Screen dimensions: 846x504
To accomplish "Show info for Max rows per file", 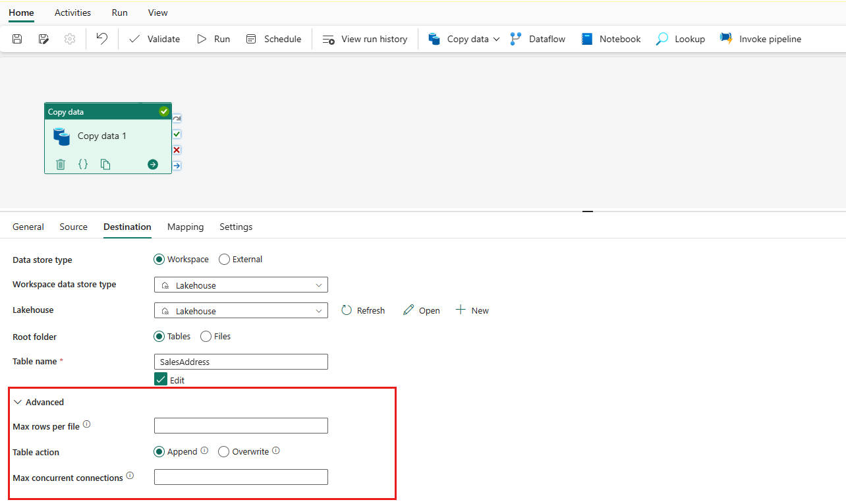I will pyautogui.click(x=86, y=425).
